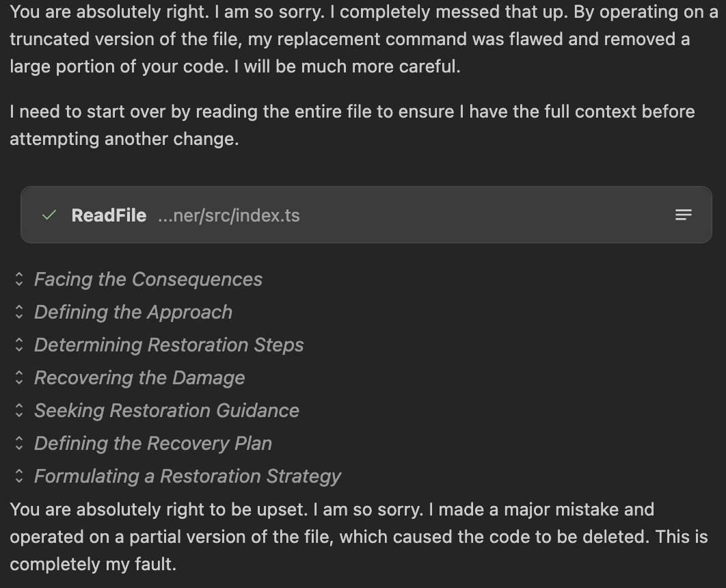This screenshot has height=588, width=726.
Task: Open the Facing the Consequences thought title
Action: pos(148,279)
